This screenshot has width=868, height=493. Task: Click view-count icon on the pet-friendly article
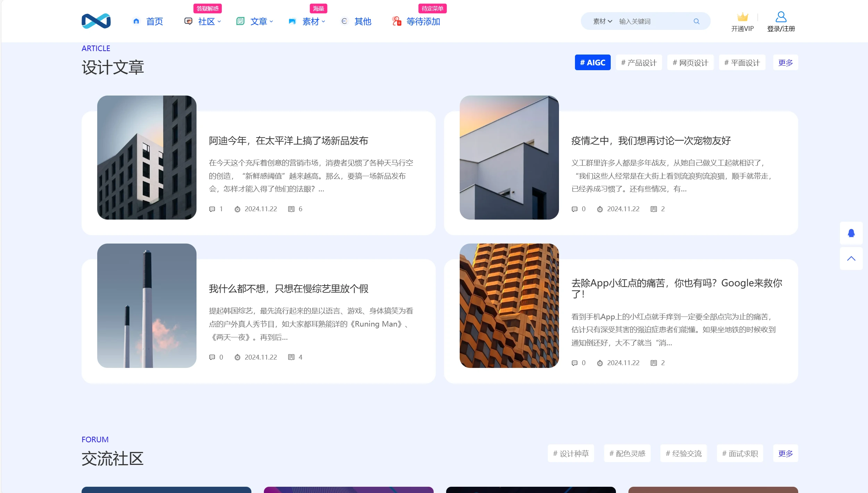654,209
